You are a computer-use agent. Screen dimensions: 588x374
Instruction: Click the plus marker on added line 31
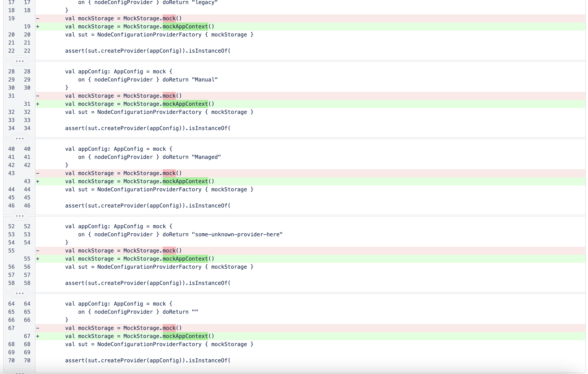(x=38, y=104)
